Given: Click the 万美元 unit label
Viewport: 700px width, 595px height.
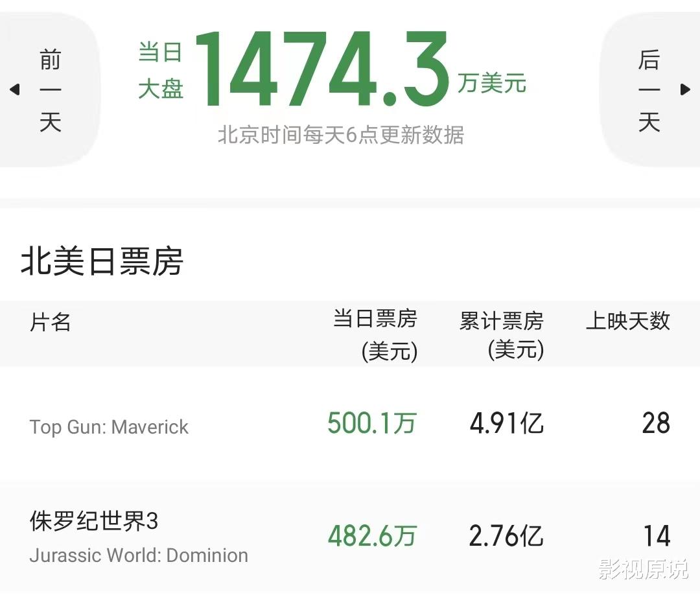Looking at the screenshot, I should (x=492, y=83).
